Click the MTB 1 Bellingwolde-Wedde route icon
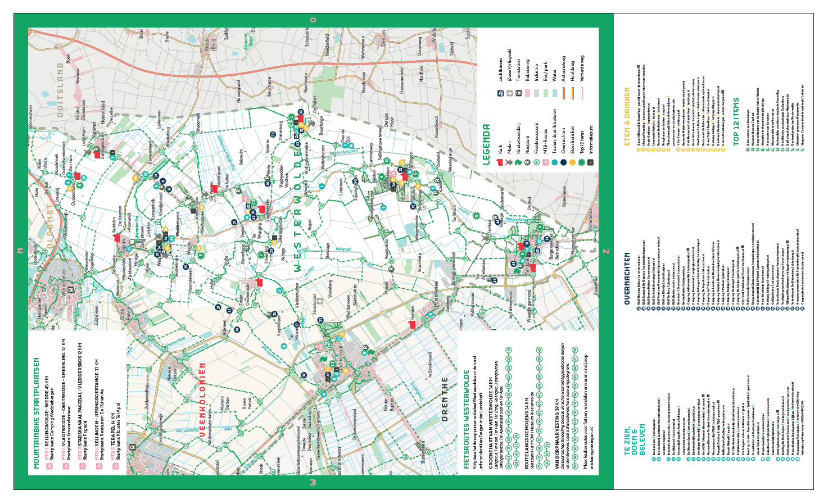828x504 pixels. click(x=49, y=467)
